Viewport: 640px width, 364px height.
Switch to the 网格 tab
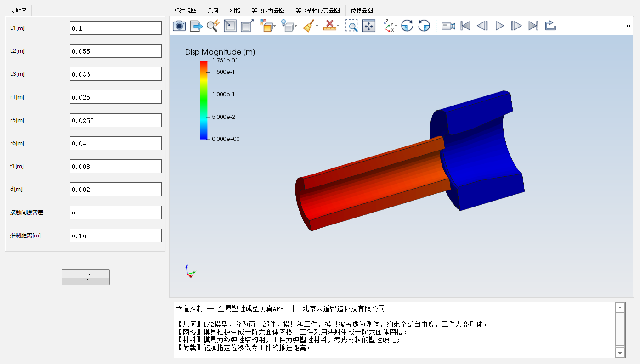[x=235, y=11]
